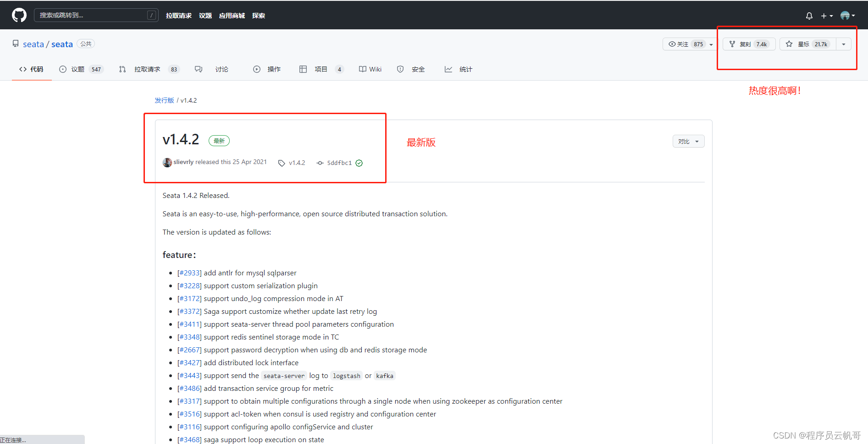This screenshot has height=444, width=868.
Task: Open pull request #3486 link
Action: pyautogui.click(x=189, y=389)
